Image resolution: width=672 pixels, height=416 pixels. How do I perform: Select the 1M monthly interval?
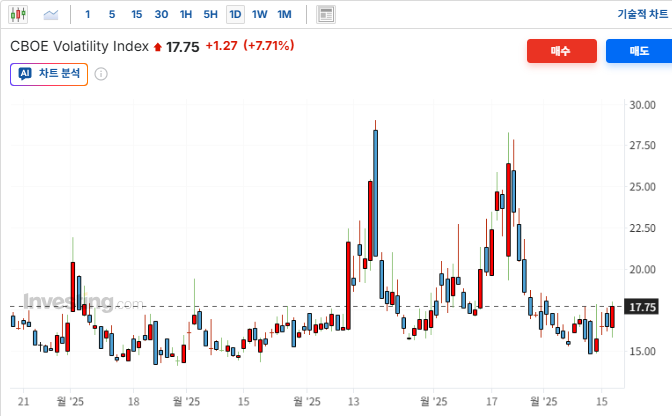[284, 15]
